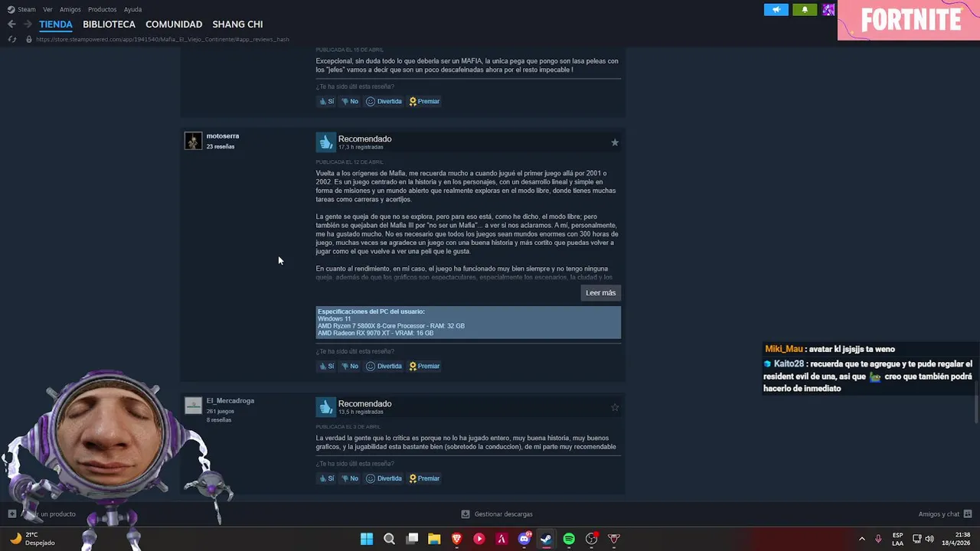Open the red play-button app in taskbar
Screen dimensions: 980x551
[x=479, y=539]
